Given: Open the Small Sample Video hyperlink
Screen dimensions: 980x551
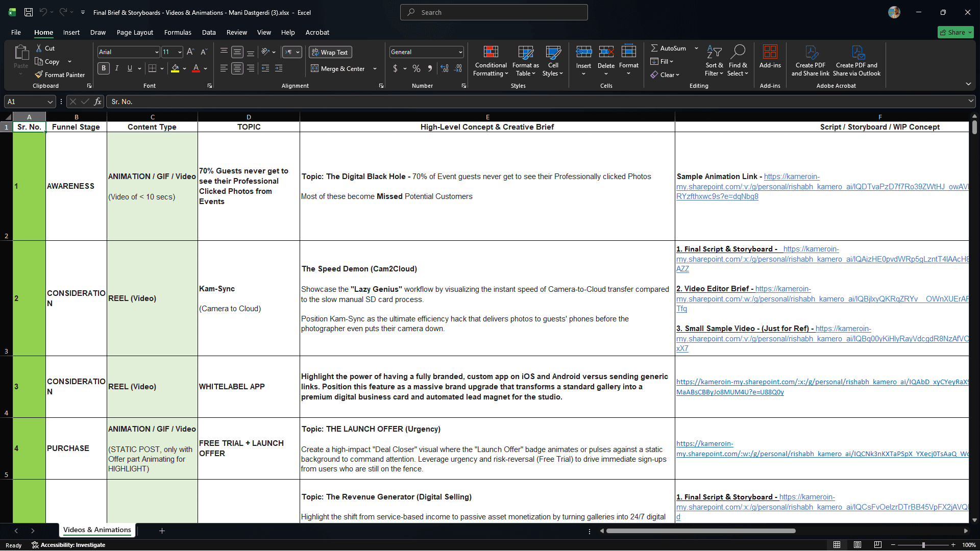Looking at the screenshot, I should point(822,338).
